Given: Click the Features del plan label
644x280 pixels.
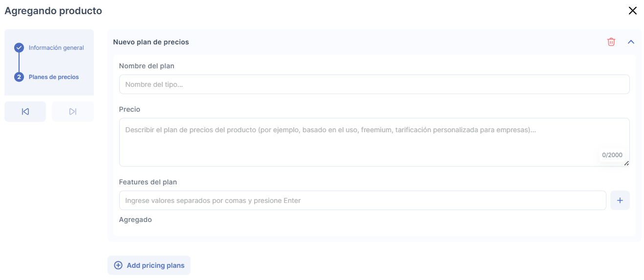Looking at the screenshot, I should pyautogui.click(x=148, y=182).
